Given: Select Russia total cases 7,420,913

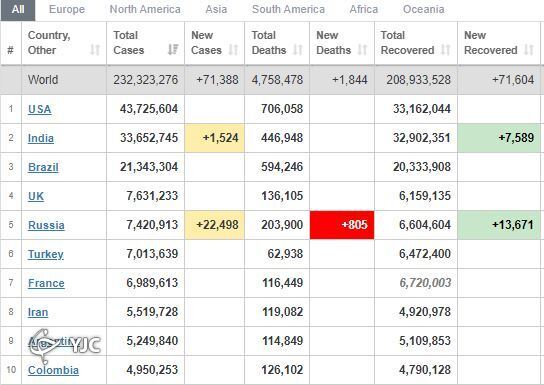Looking at the screenshot, I should pyautogui.click(x=152, y=225).
